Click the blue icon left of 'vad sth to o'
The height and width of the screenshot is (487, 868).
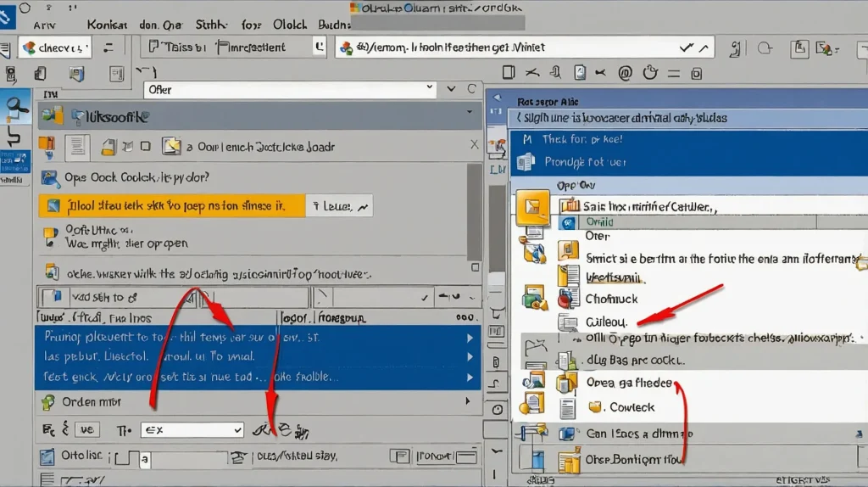point(56,297)
